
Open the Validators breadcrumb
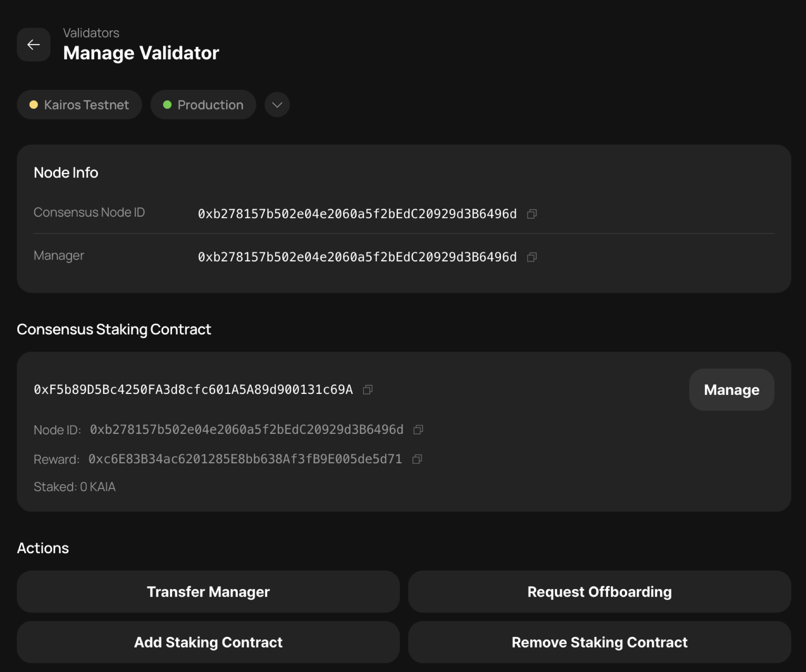pyautogui.click(x=91, y=33)
